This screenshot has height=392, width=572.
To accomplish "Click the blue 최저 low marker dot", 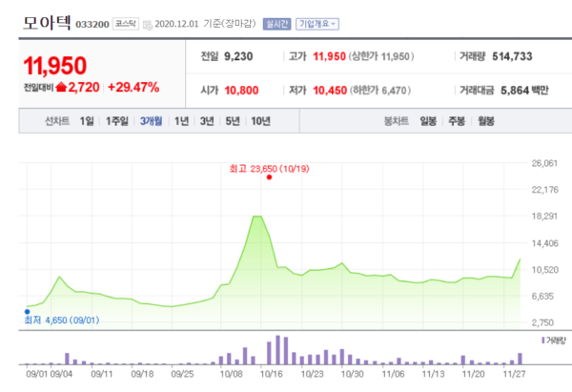I will click(27, 312).
